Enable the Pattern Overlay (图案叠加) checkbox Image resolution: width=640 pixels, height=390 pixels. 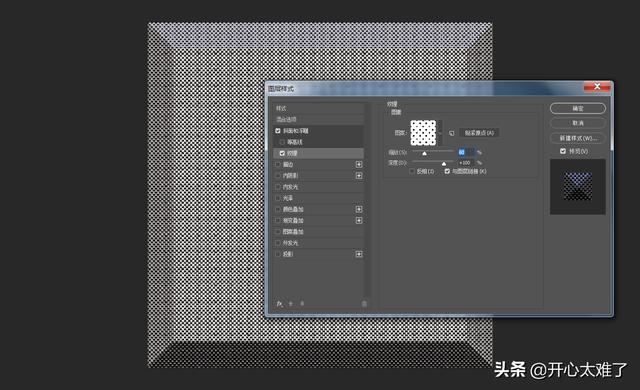[x=278, y=232]
